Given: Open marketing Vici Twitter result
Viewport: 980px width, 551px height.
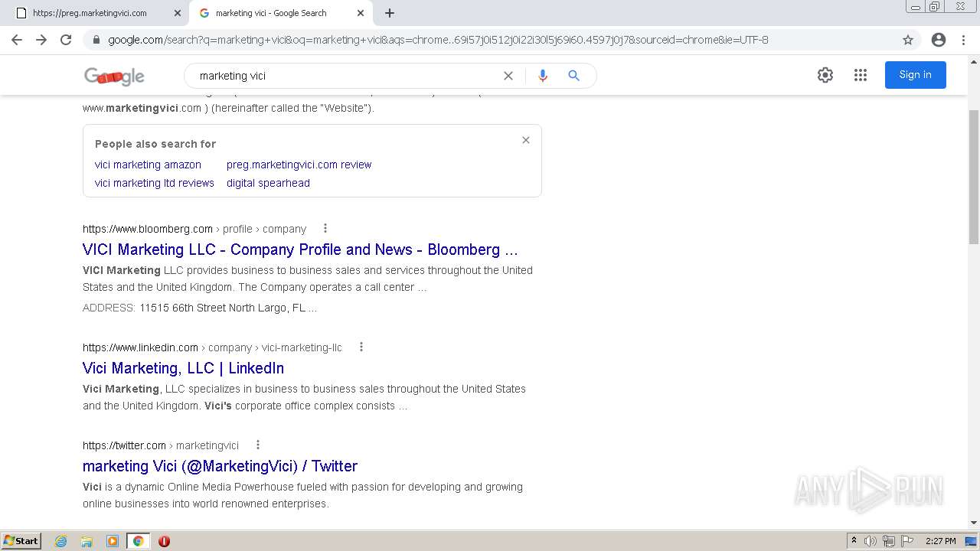Looking at the screenshot, I should (220, 466).
